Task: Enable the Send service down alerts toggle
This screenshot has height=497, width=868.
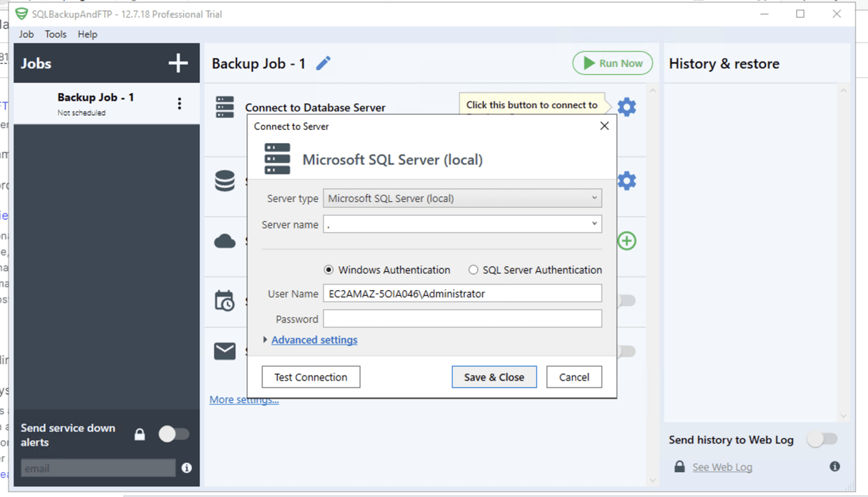Action: coord(175,434)
